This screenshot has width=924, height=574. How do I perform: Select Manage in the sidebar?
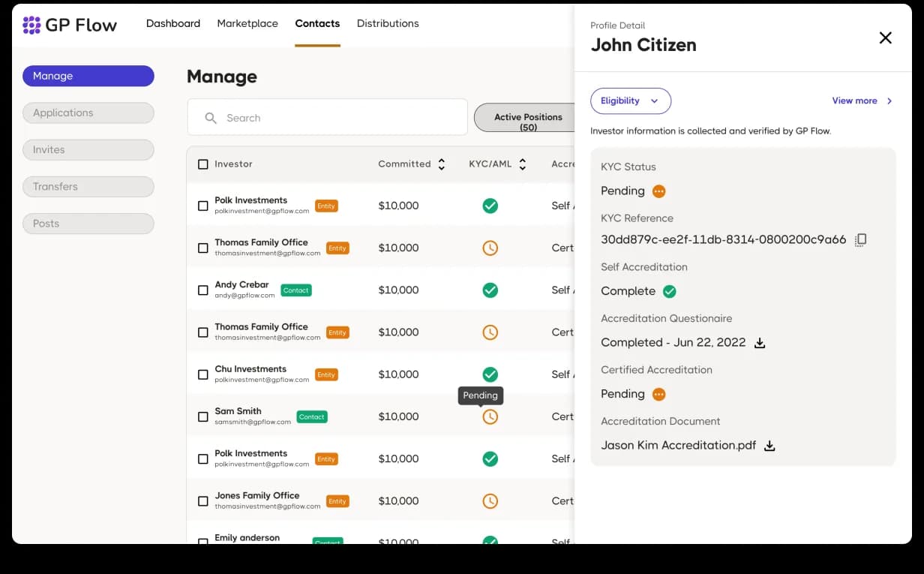(88, 76)
